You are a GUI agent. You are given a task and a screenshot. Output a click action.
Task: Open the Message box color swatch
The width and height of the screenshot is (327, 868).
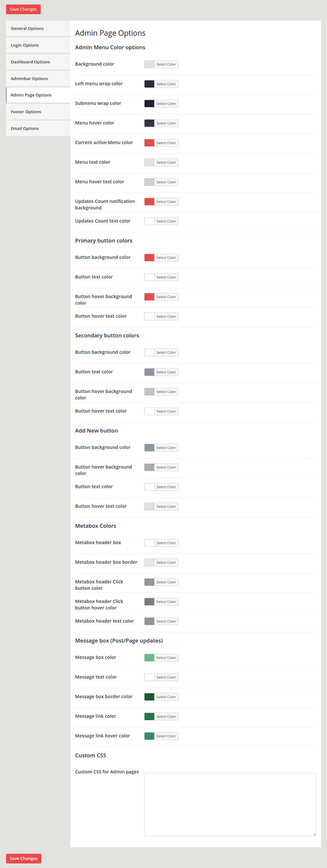click(149, 658)
